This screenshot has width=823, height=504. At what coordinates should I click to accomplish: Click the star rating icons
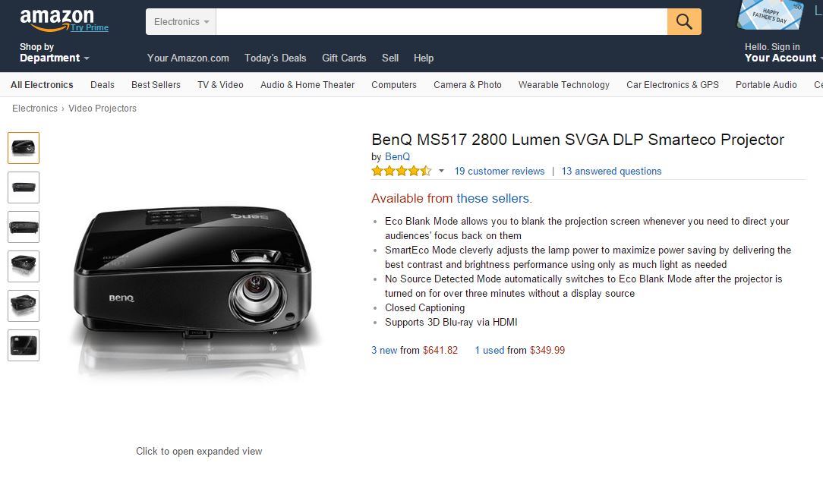tap(402, 171)
